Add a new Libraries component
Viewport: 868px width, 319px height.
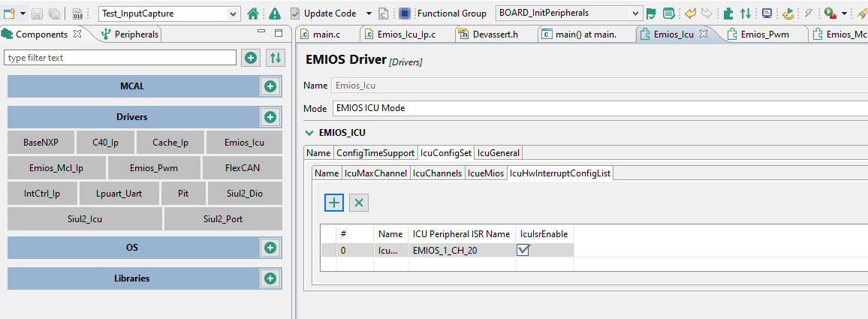(x=270, y=278)
